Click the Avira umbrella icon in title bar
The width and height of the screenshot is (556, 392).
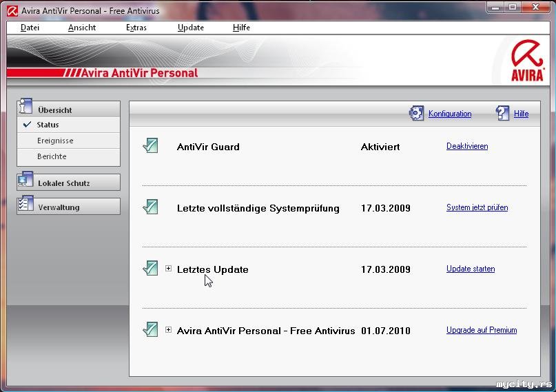pyautogui.click(x=12, y=11)
